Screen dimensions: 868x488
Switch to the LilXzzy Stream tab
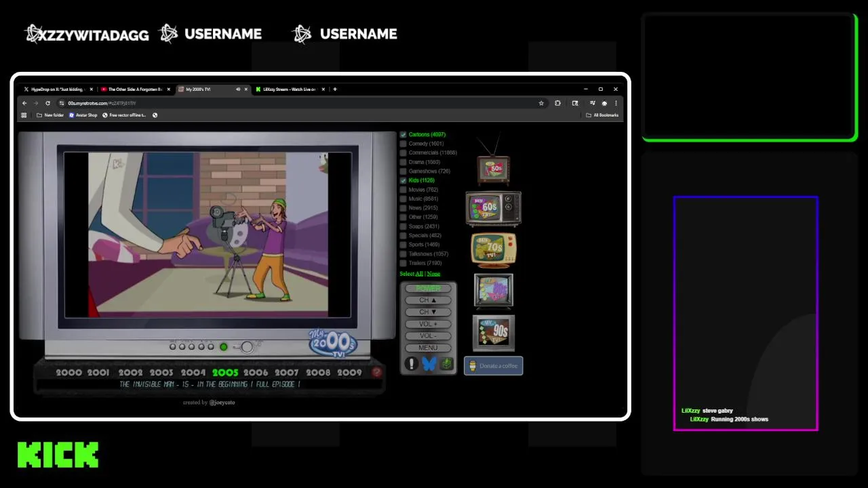(x=290, y=89)
